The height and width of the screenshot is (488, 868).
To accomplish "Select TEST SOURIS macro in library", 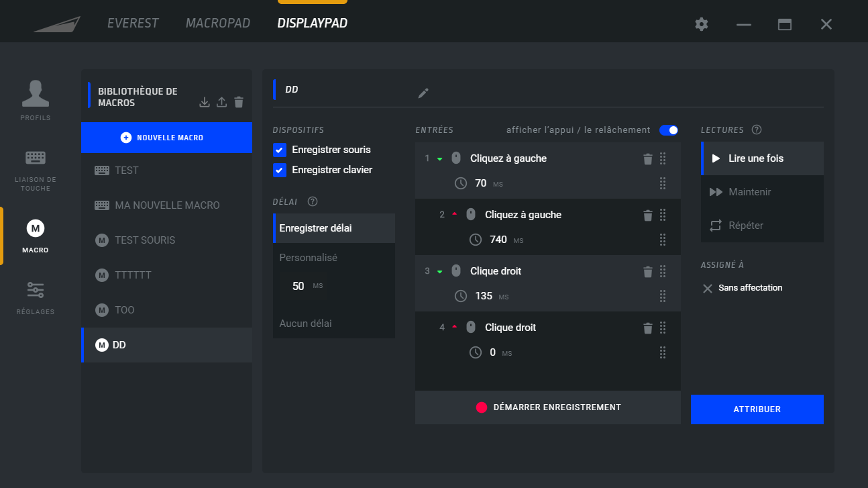I will point(145,240).
